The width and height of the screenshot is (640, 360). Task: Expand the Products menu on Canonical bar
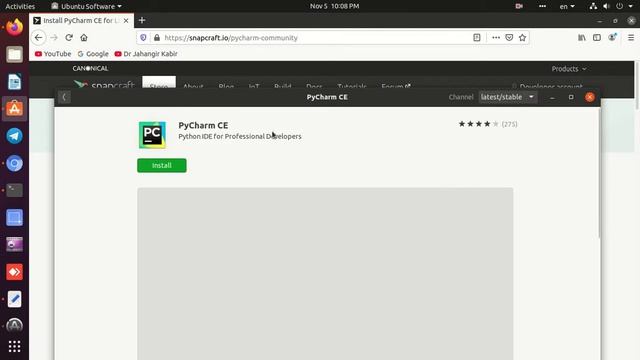click(569, 69)
